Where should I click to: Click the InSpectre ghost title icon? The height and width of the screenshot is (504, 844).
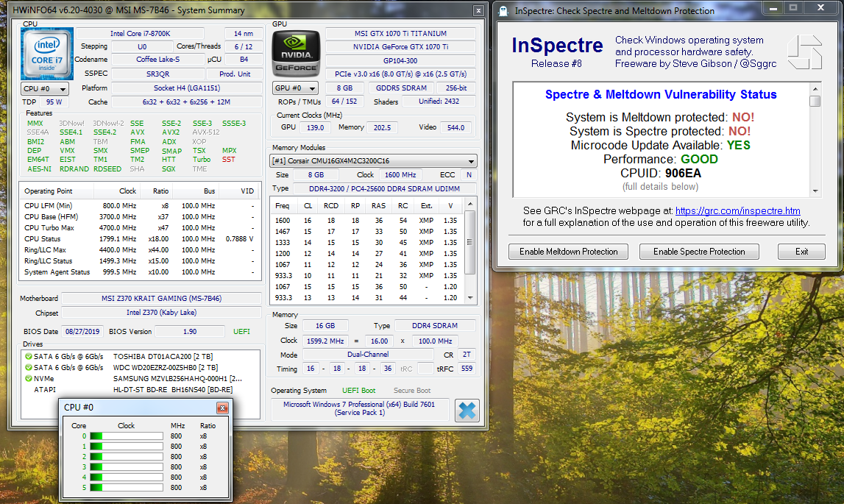coord(503,11)
